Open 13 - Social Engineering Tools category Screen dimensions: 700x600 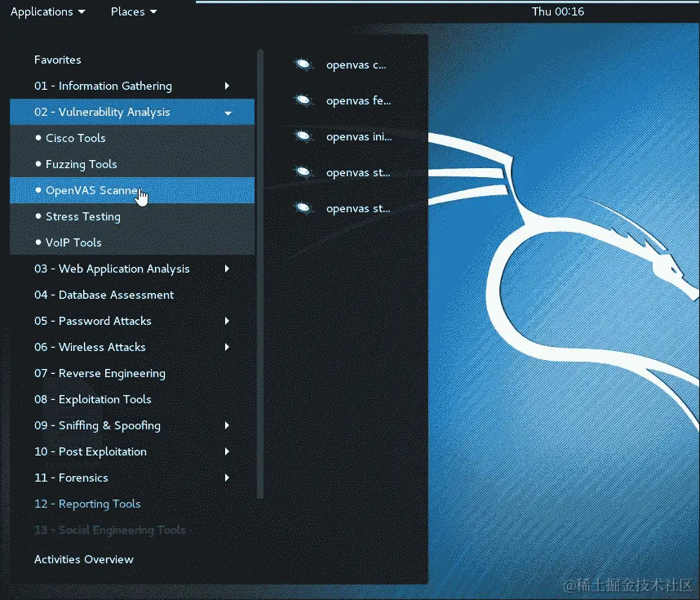132,530
